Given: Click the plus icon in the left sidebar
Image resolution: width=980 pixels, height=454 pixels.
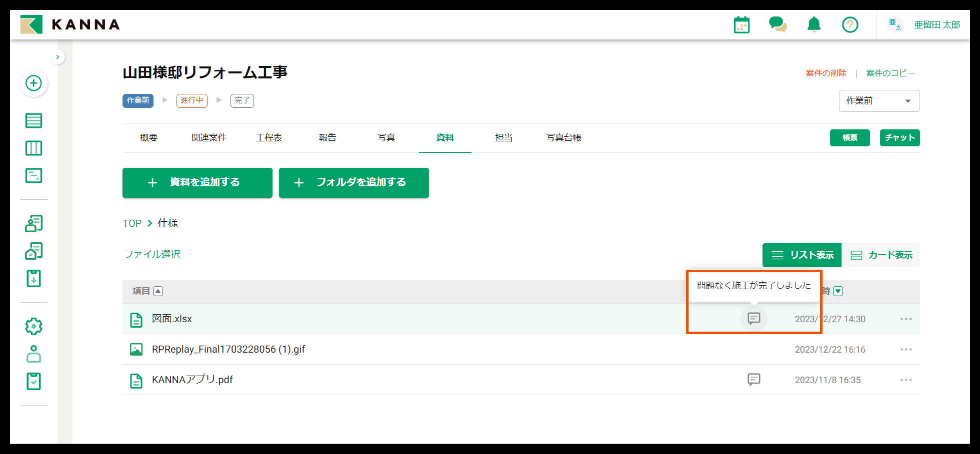Looking at the screenshot, I should [x=33, y=83].
